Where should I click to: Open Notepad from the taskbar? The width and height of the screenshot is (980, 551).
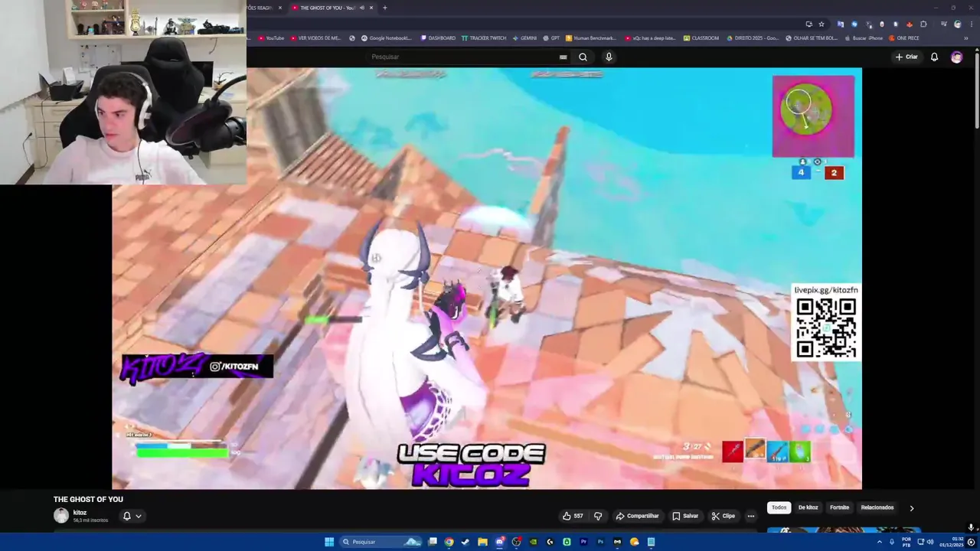651,542
